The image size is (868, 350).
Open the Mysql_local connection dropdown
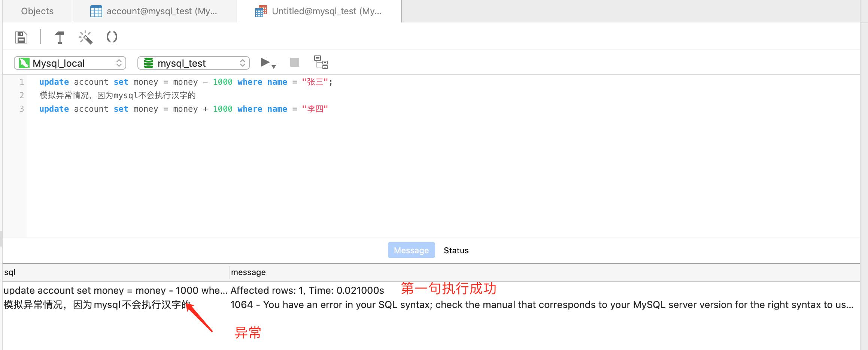pos(70,63)
